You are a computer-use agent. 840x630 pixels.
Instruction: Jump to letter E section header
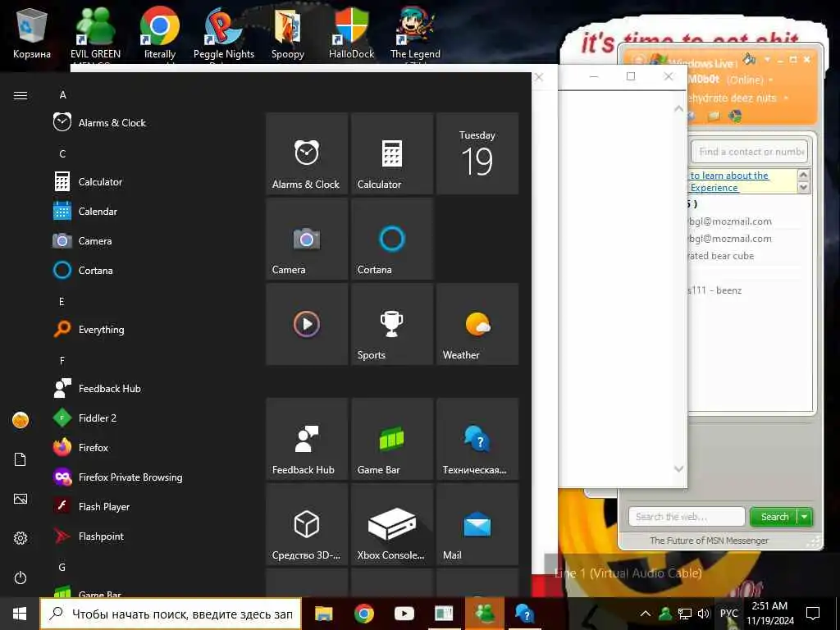[x=62, y=302]
